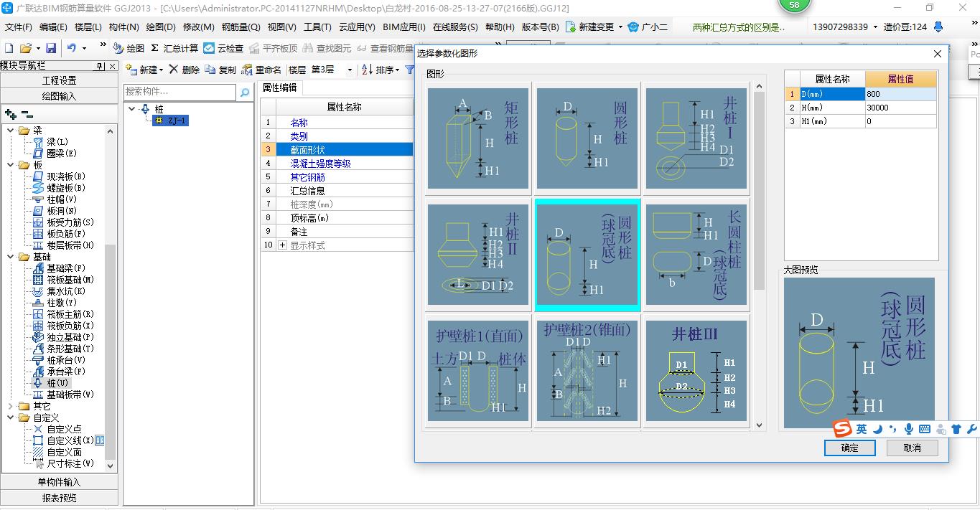Click the New file icon

point(9,48)
